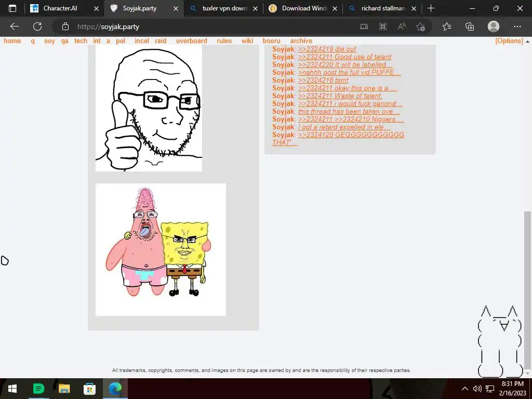Open recent post 'nahhh post the full vid'
The image size is (532, 399).
(349, 73)
